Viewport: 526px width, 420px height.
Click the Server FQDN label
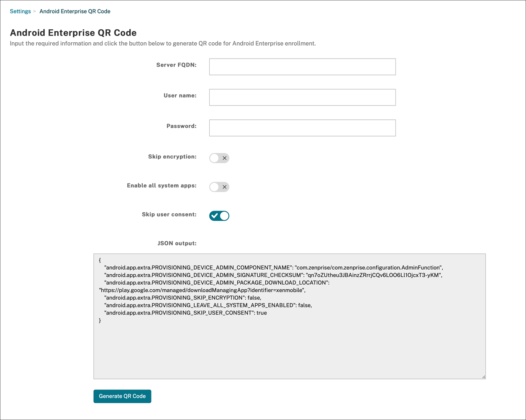pyautogui.click(x=176, y=65)
